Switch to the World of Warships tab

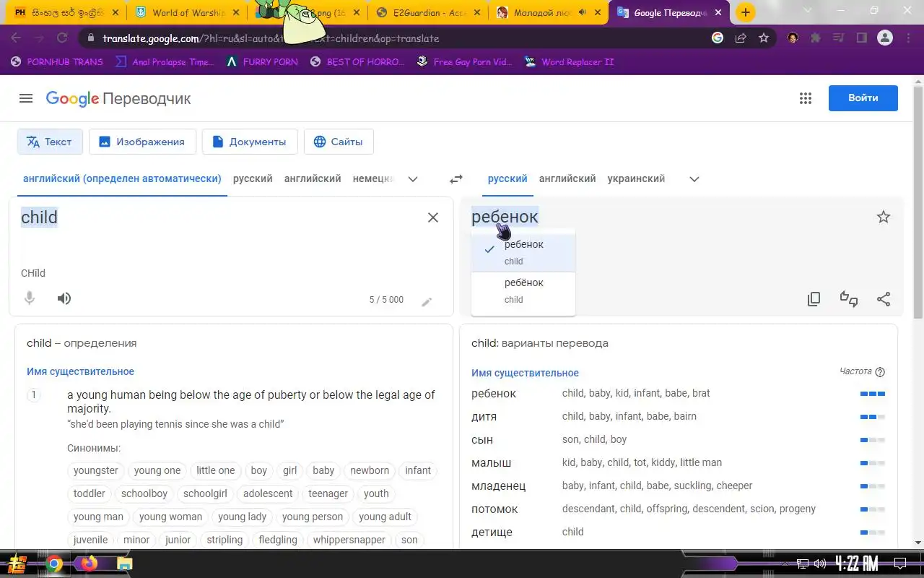click(188, 12)
